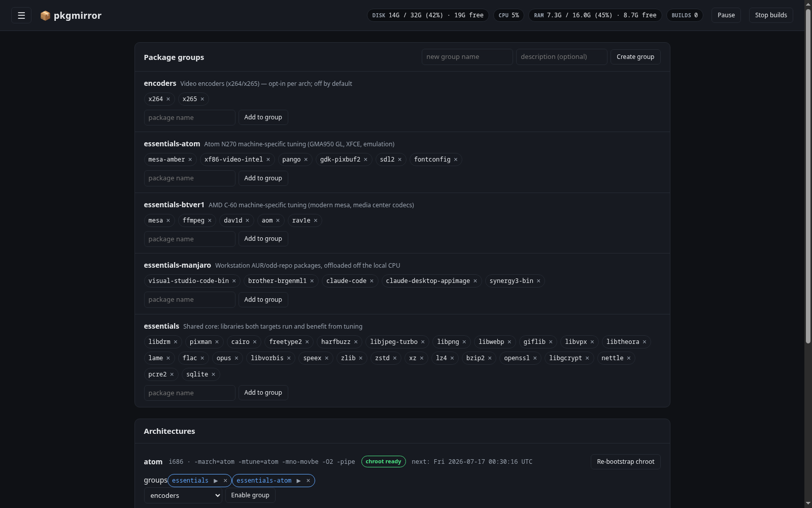The image size is (812, 508).
Task: Click the BUILDS 0 status pill
Action: click(685, 15)
